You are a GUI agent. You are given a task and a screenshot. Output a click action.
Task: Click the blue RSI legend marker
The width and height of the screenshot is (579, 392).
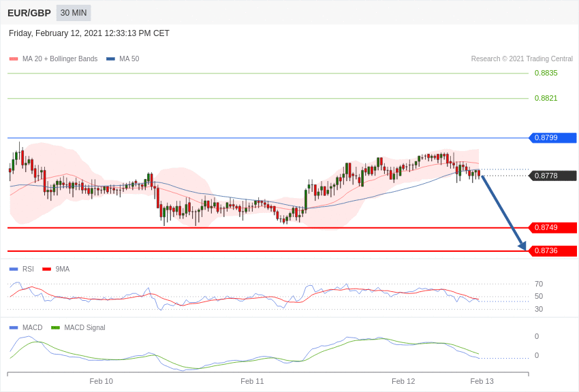(14, 269)
